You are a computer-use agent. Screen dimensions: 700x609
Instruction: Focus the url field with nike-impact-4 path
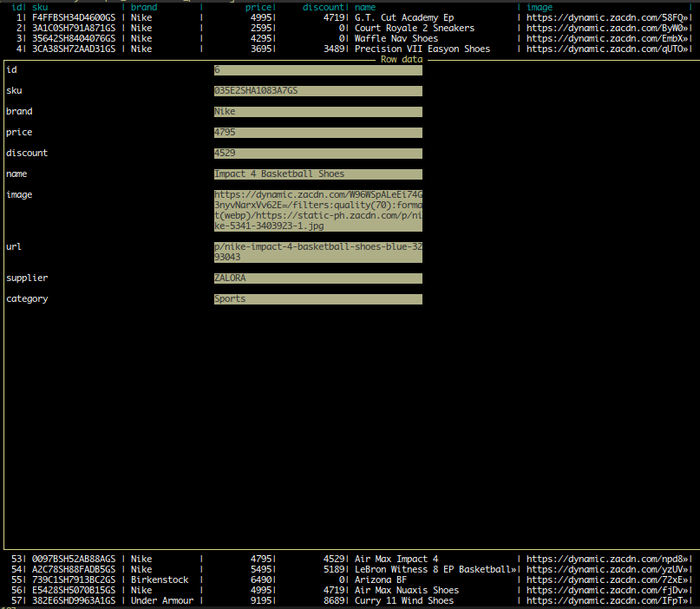(317, 252)
